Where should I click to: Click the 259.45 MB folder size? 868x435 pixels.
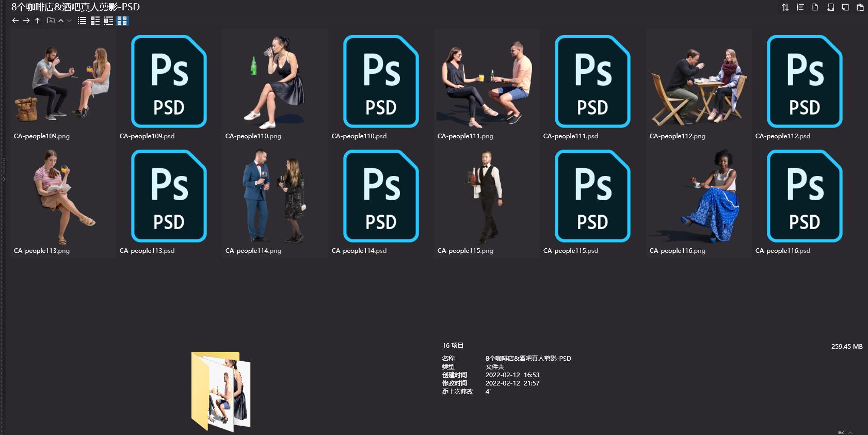tap(847, 347)
